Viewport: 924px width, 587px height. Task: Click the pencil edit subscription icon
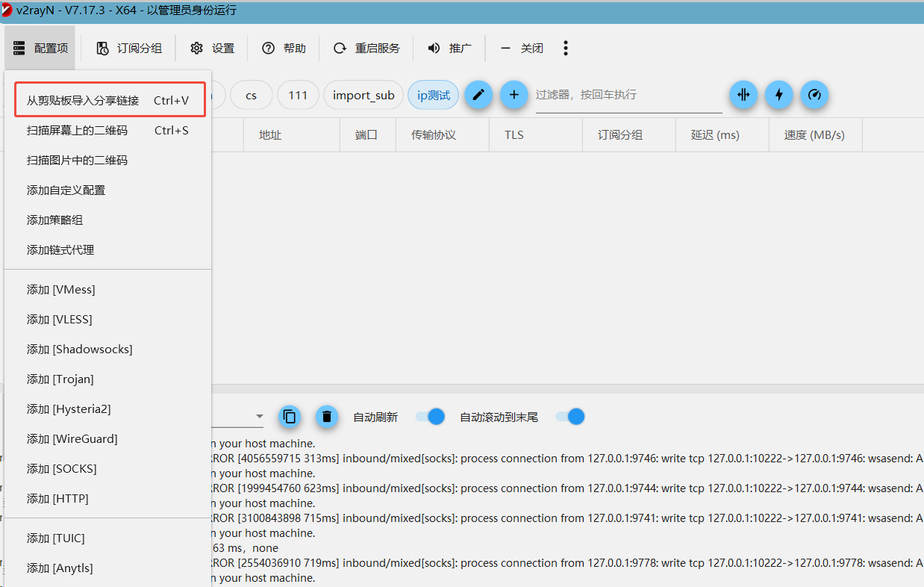click(478, 95)
